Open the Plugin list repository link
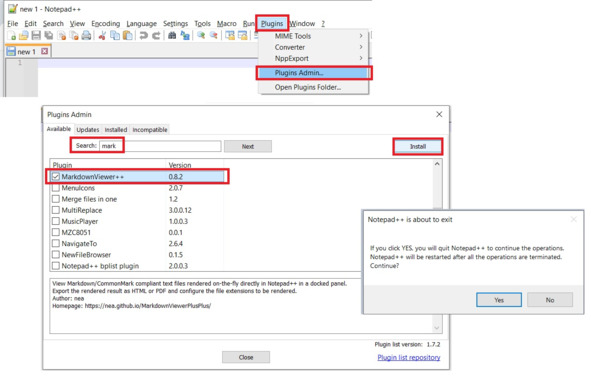591x378 pixels. [409, 357]
